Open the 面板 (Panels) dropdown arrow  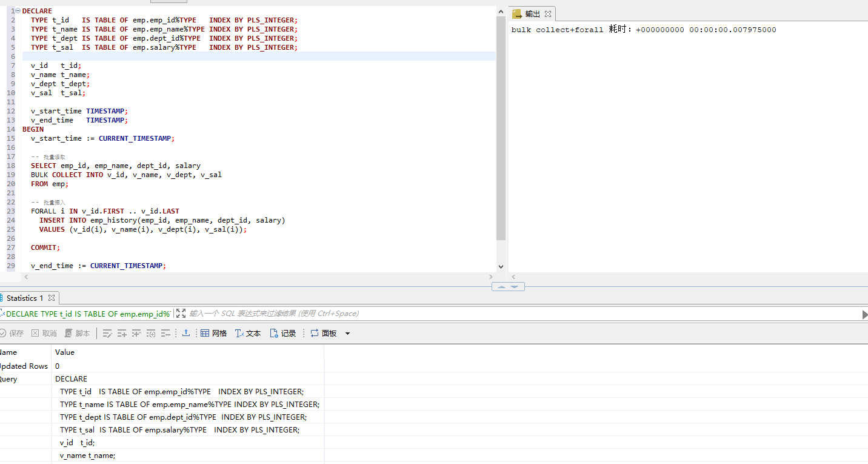tap(347, 334)
